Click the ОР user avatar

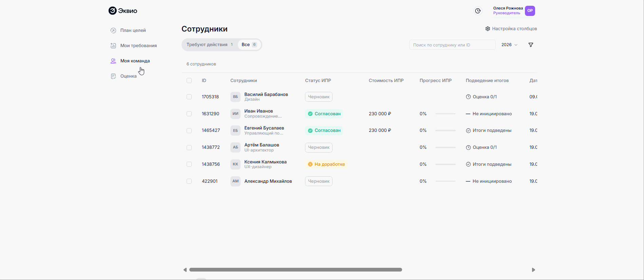(530, 11)
